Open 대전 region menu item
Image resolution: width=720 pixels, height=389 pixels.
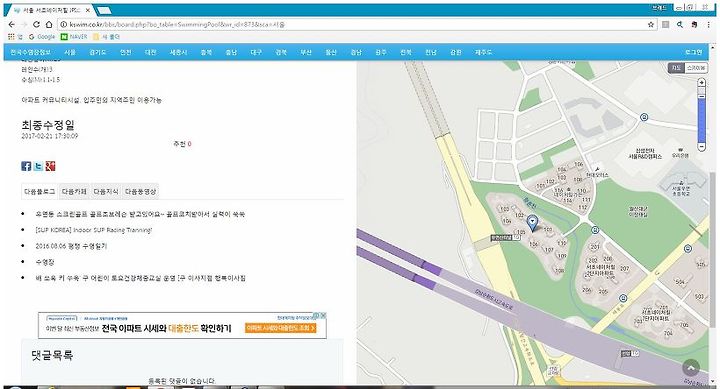tap(151, 52)
